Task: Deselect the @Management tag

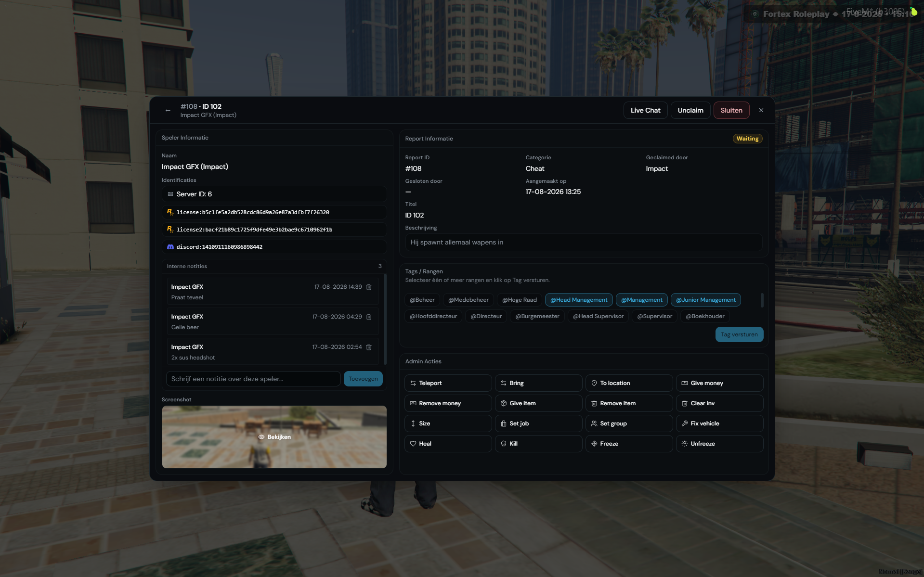Action: (x=641, y=300)
